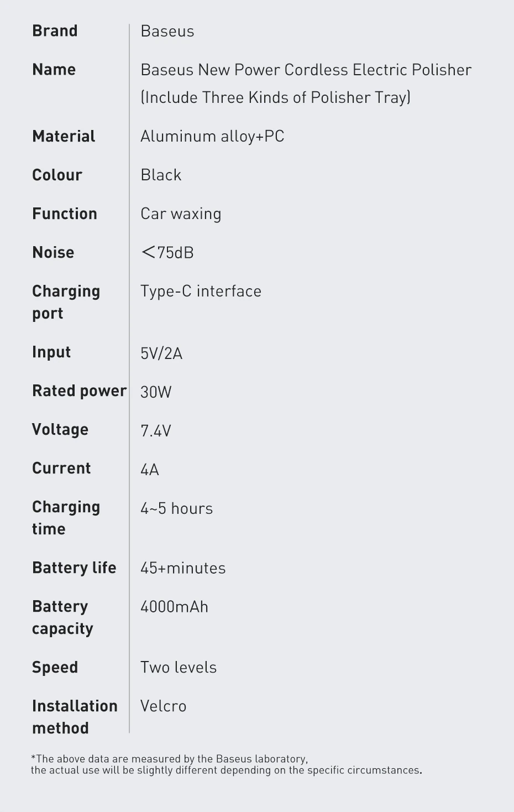514x812 pixels.
Task: Select the '30W' rated power value
Action: (156, 392)
